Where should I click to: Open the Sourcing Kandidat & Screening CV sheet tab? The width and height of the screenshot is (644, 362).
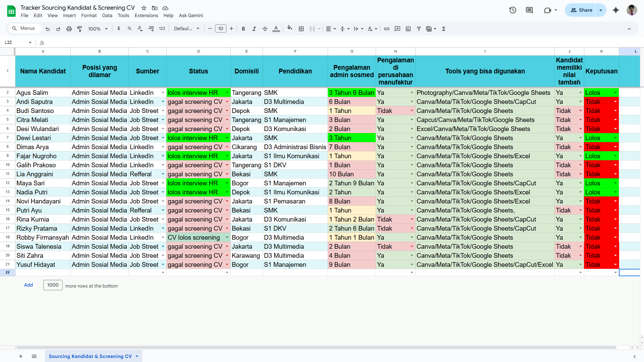tap(90, 356)
